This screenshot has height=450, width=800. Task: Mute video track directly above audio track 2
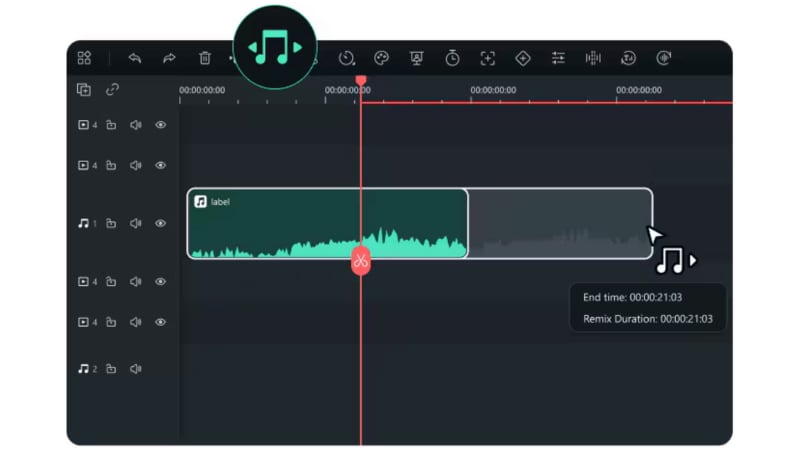click(135, 322)
